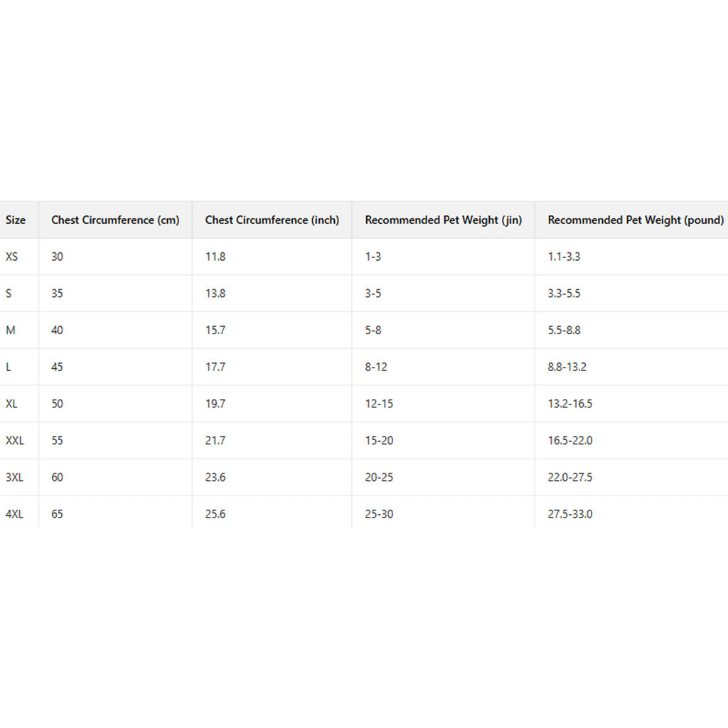Select the 5.5-8.8 pound weight cell

pyautogui.click(x=564, y=331)
